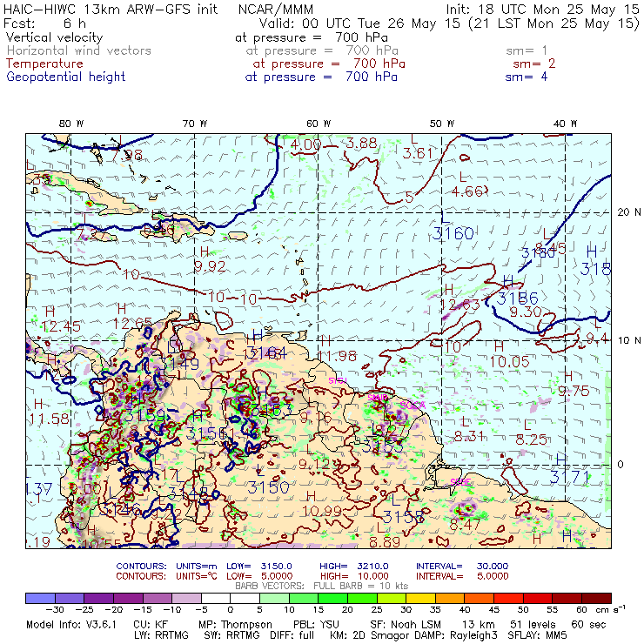Screen dimensions: 644x644
Task: Click the '40 W' longitude label
Action: [x=565, y=124]
